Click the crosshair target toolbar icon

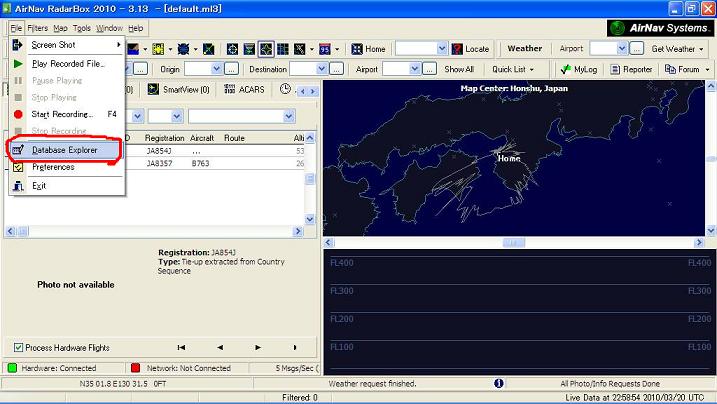pos(232,49)
